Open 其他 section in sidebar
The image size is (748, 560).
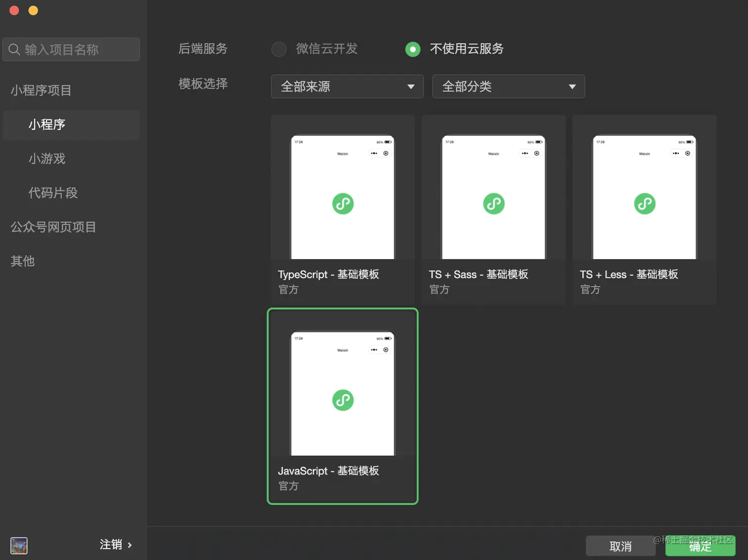coord(23,261)
